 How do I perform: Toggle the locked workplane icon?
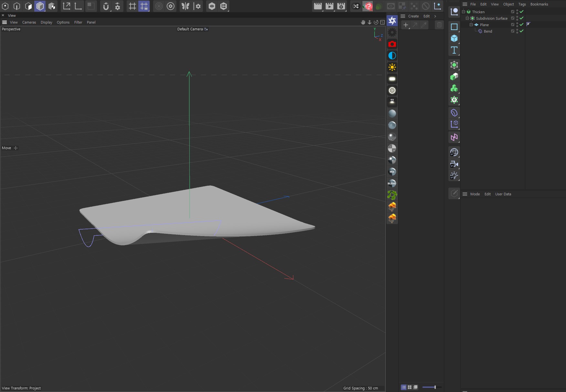point(144,6)
